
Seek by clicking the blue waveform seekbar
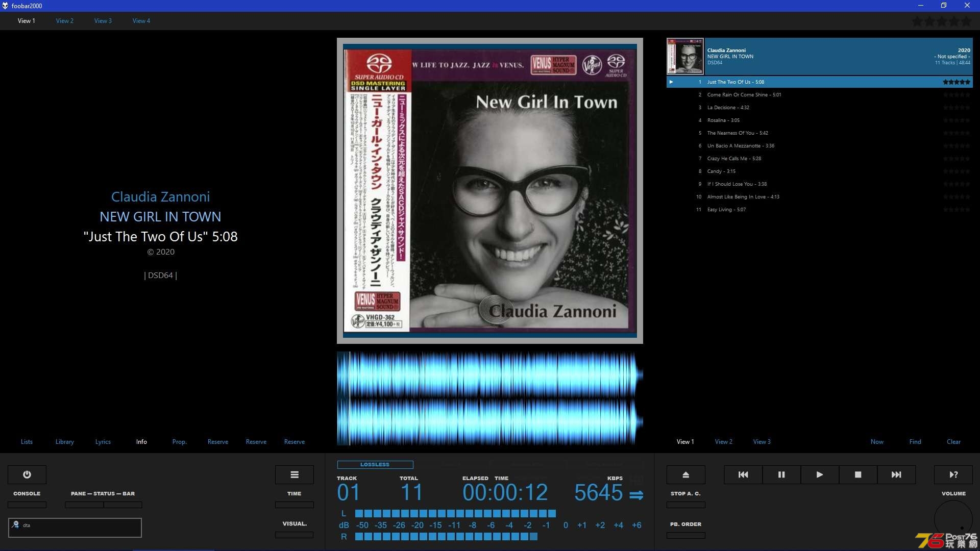click(x=490, y=398)
